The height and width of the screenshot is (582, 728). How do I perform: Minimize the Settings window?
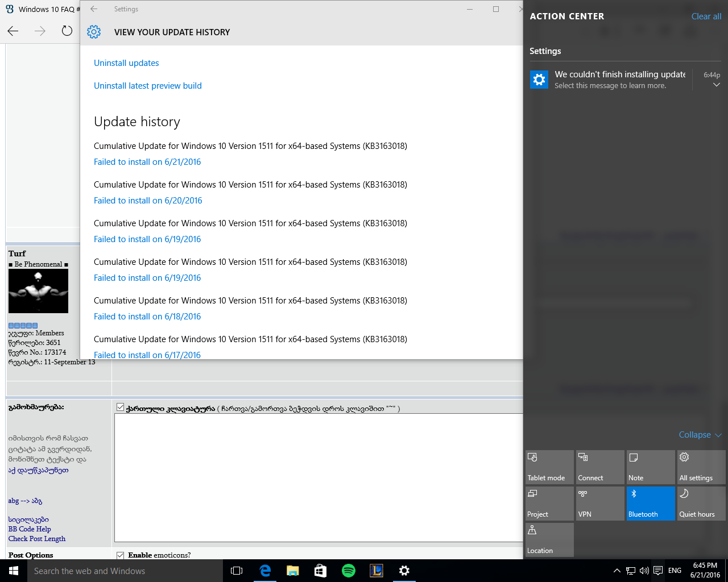click(470, 9)
